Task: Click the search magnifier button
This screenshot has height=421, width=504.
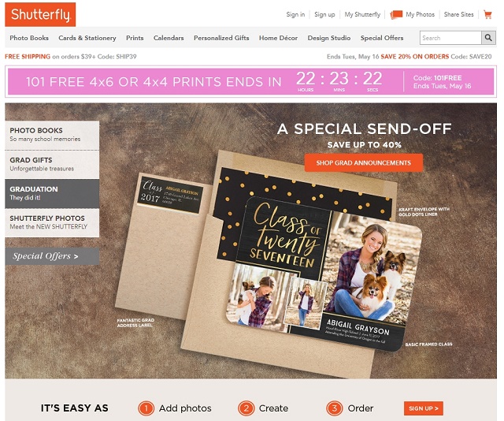Action: coord(488,38)
